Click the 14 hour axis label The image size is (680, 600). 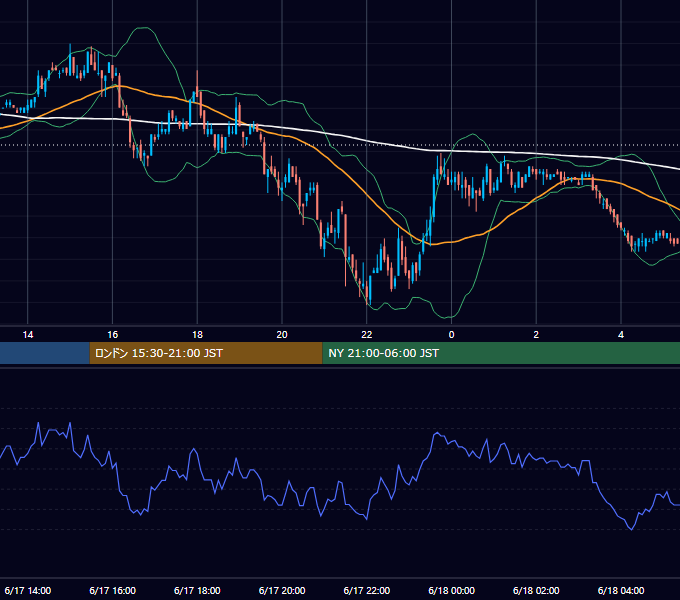point(28,335)
